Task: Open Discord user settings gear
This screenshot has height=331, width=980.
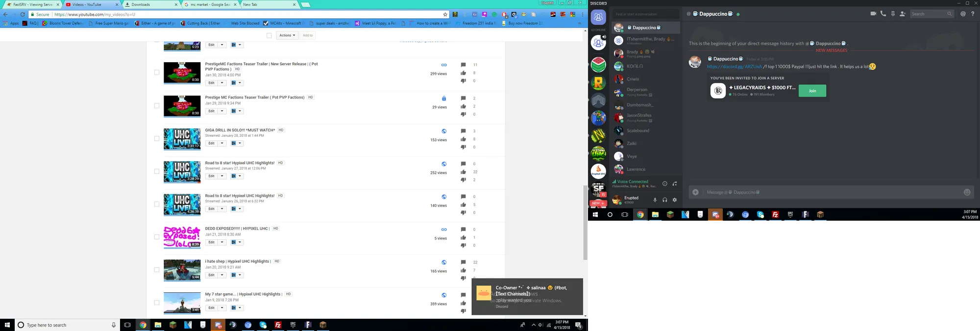Action: 675,200
